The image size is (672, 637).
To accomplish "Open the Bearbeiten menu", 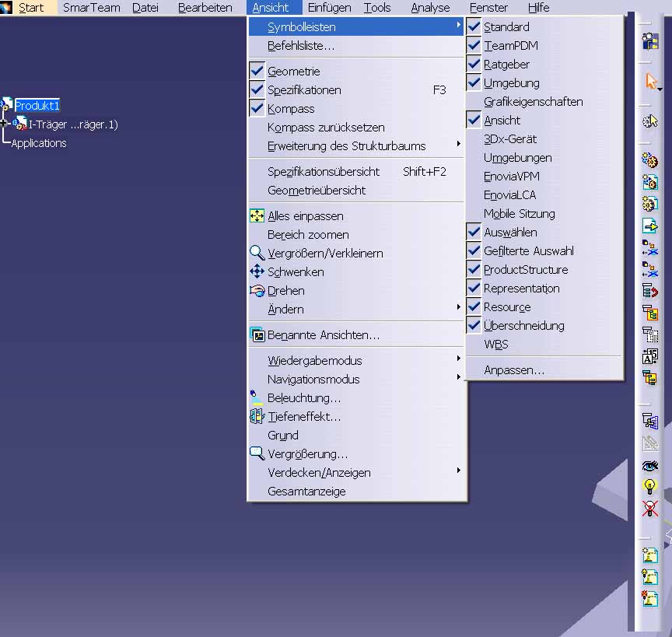I will [x=205, y=8].
